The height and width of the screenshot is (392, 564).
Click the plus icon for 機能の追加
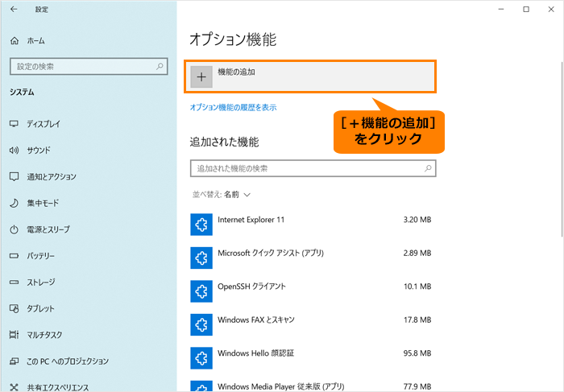pos(201,76)
